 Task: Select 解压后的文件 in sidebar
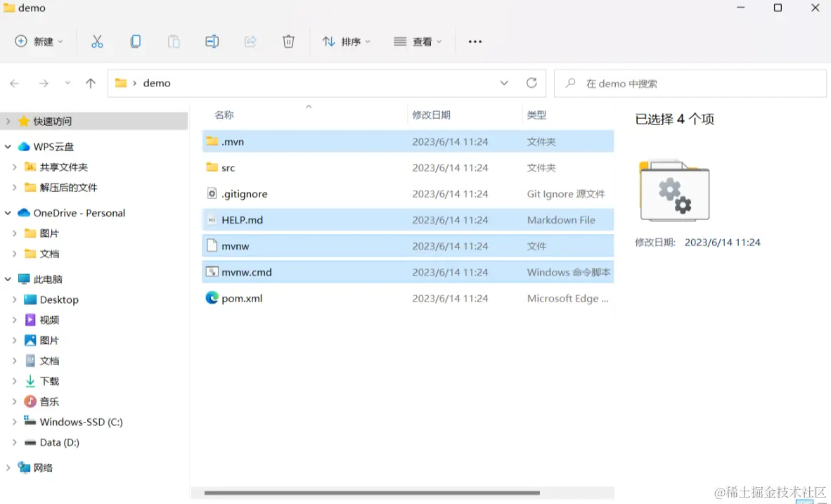coord(68,188)
